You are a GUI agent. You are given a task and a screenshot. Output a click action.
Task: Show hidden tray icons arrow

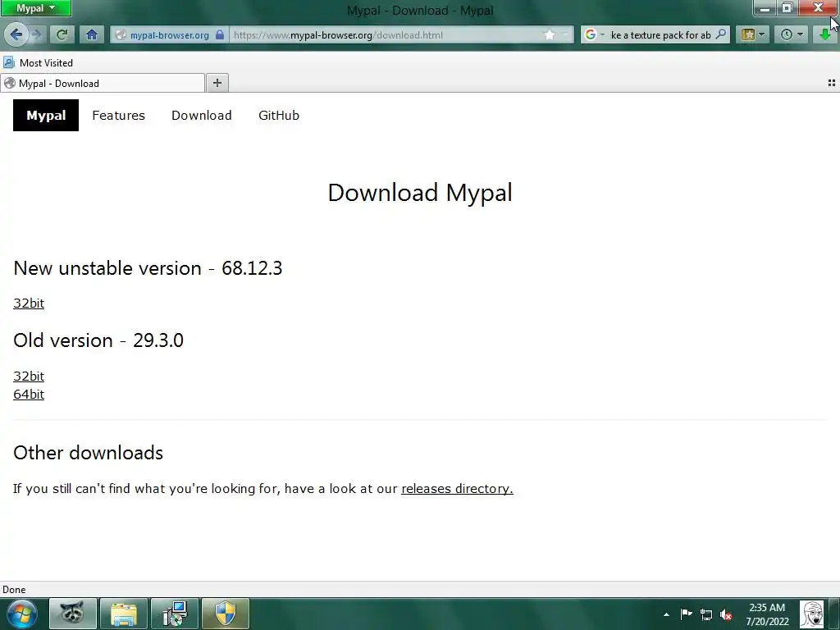pyautogui.click(x=666, y=614)
